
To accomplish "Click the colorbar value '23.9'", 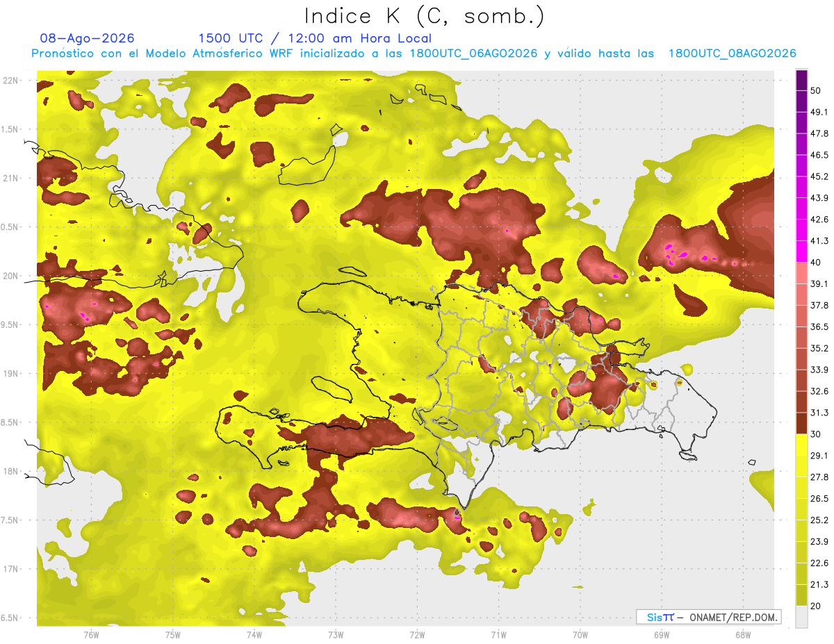I will point(819,542).
